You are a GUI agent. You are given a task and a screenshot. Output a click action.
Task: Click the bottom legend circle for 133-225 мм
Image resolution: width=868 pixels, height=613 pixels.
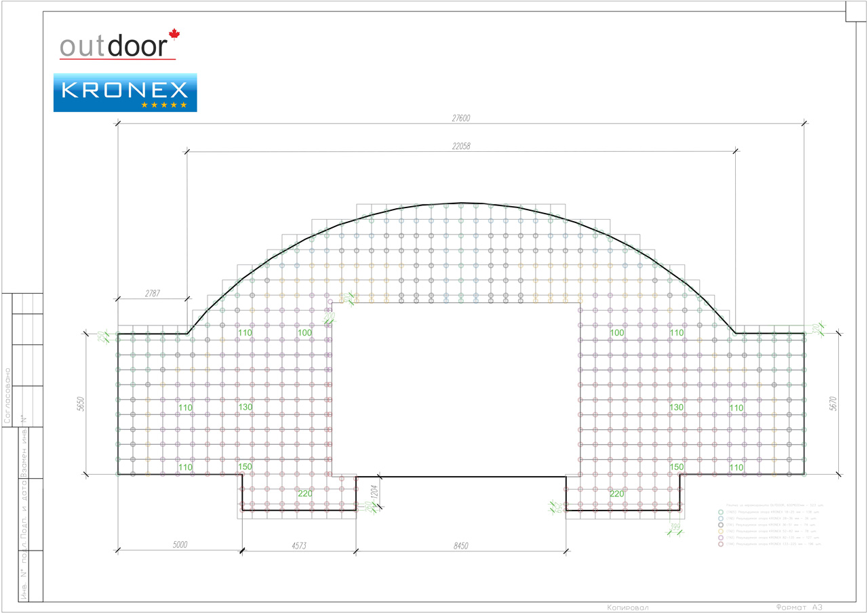pyautogui.click(x=721, y=544)
